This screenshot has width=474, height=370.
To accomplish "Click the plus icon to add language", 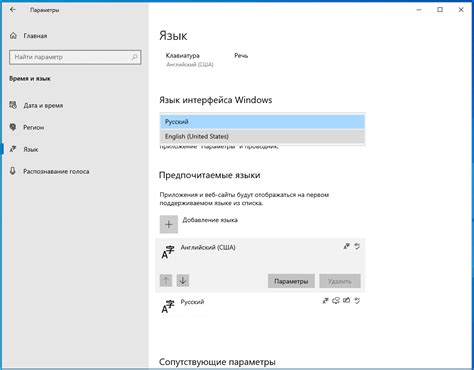I will (169, 224).
